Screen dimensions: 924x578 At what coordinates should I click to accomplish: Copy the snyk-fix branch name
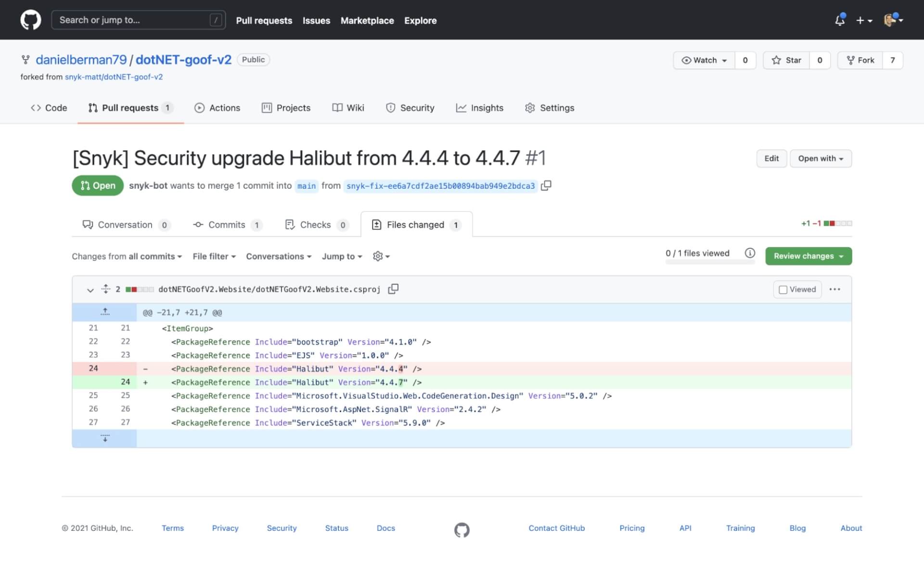tap(546, 186)
